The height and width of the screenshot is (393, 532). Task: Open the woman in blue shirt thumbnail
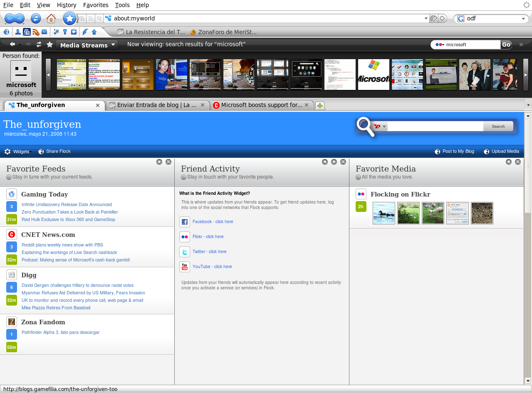click(x=171, y=74)
